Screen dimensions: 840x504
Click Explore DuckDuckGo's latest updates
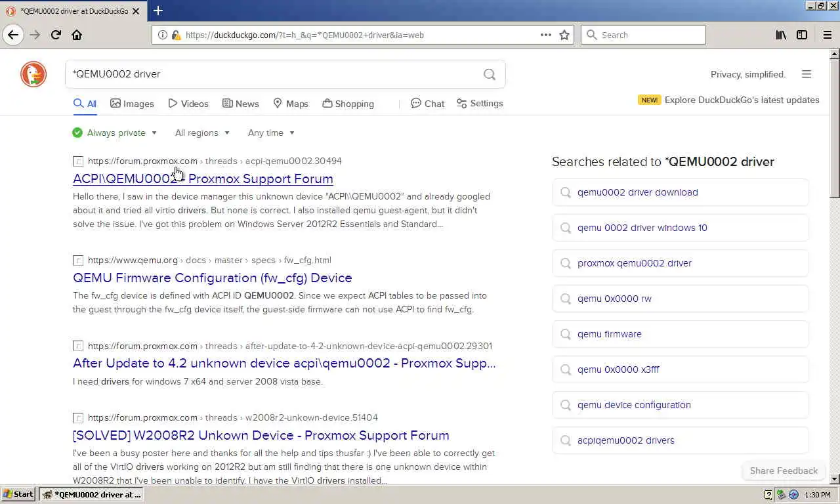click(x=742, y=100)
